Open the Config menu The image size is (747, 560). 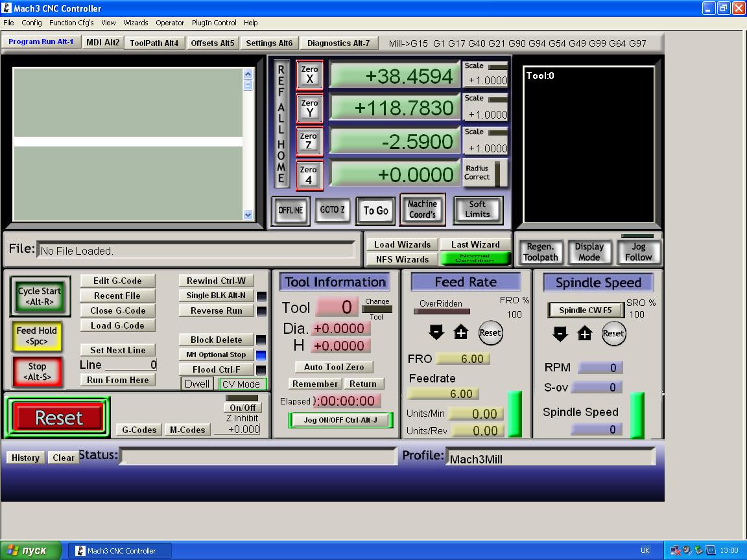coord(31,23)
